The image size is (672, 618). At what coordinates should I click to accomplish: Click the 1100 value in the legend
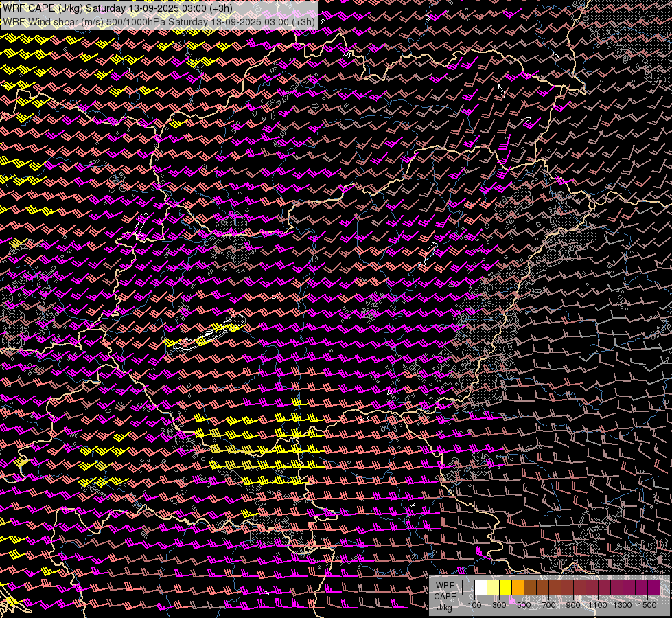pyautogui.click(x=597, y=605)
